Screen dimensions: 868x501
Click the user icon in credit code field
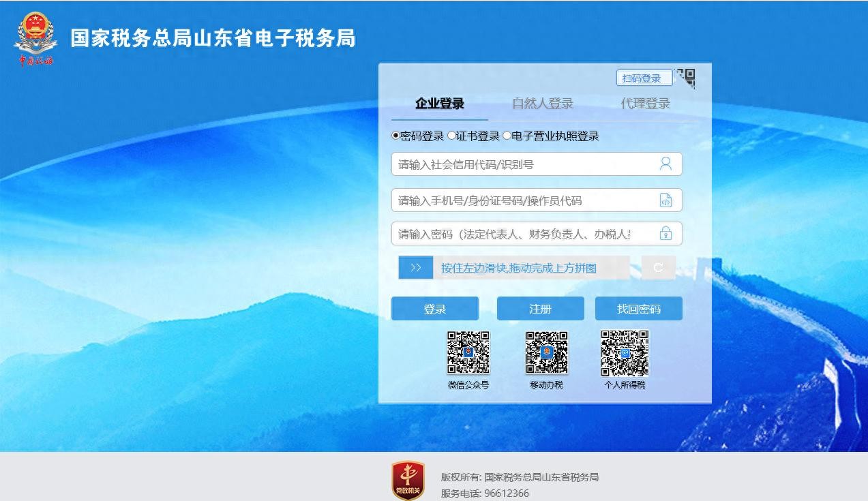(x=665, y=164)
